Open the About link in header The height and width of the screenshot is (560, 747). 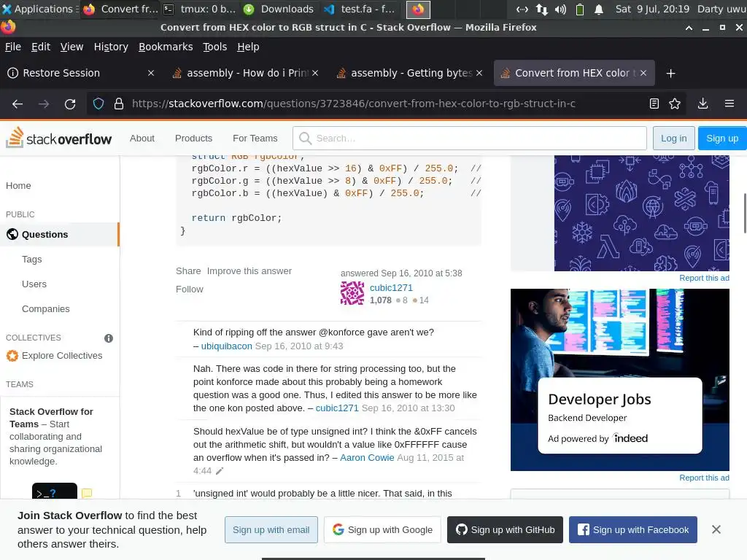[142, 138]
